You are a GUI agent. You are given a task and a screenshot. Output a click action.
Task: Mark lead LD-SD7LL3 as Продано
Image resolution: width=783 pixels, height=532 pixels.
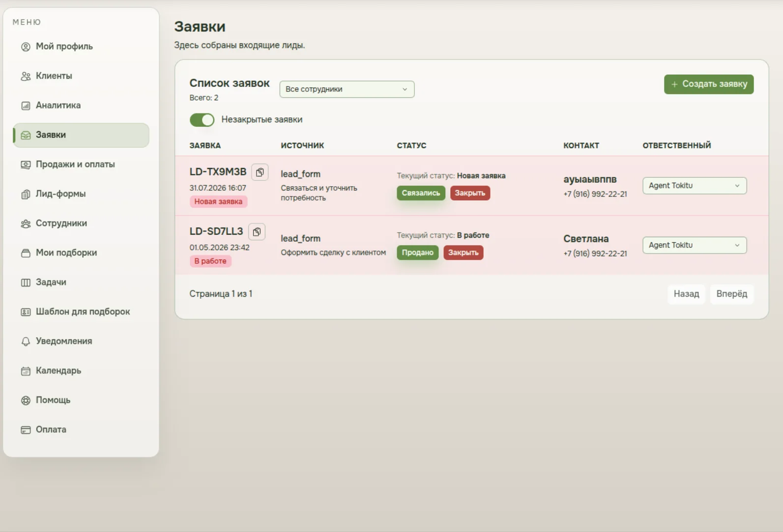(x=417, y=252)
